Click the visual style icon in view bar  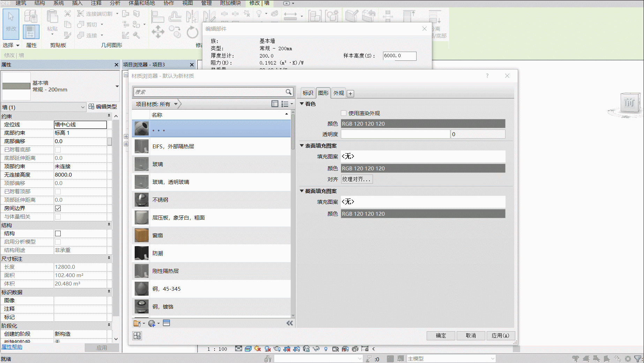click(248, 349)
